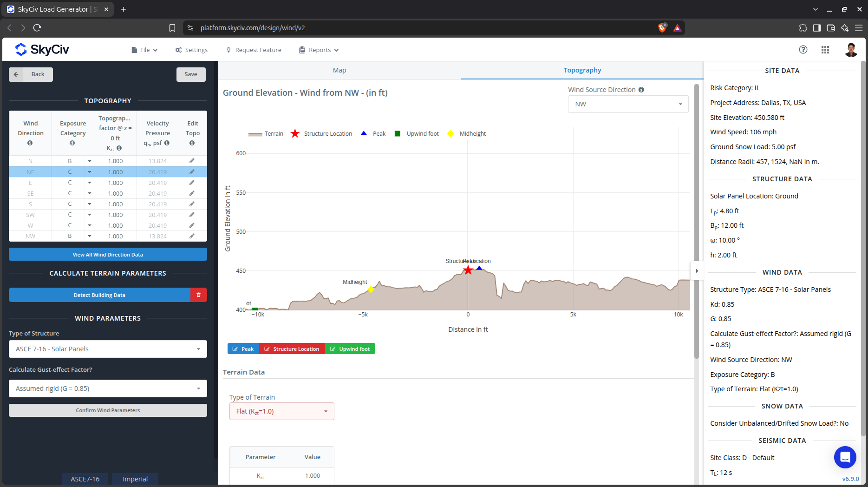Open the Reports menu
Image resolution: width=868 pixels, height=487 pixels.
click(319, 50)
